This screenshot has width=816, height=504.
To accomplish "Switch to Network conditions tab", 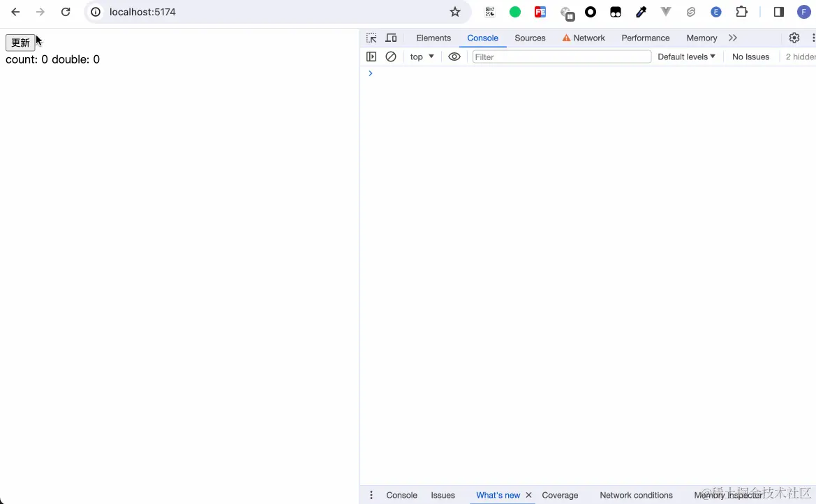I will point(636,495).
